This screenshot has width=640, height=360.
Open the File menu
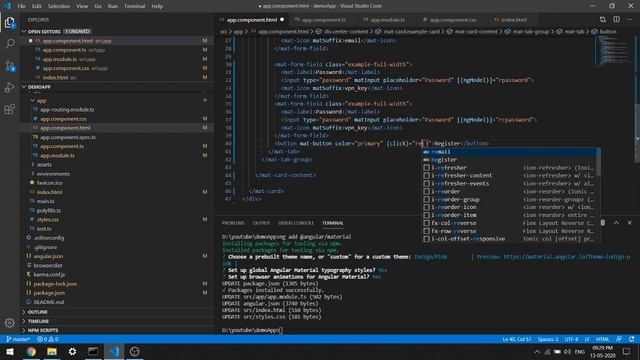[x=21, y=6]
